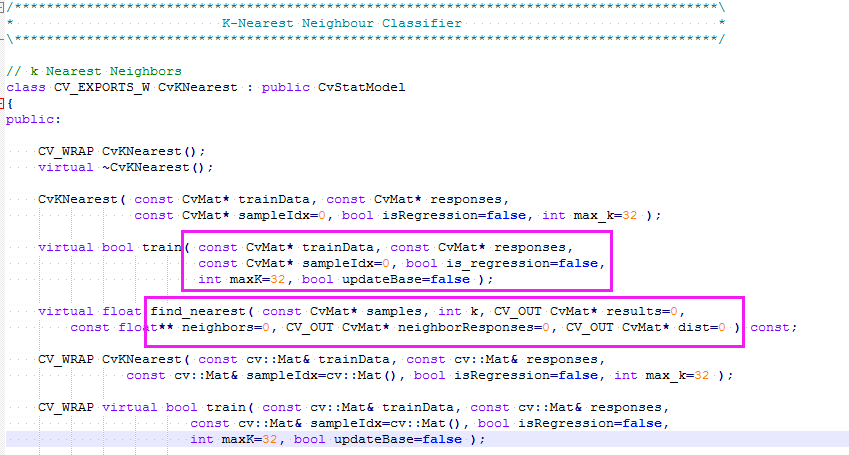Screen dimensions: 849x455
Task: Click the 'class' keyword
Action: coord(26,87)
